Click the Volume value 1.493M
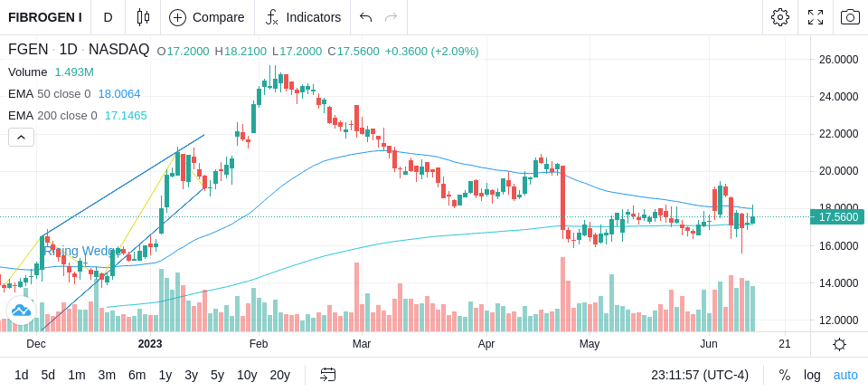Screen dimensions: 868x392 pyautogui.click(x=74, y=72)
